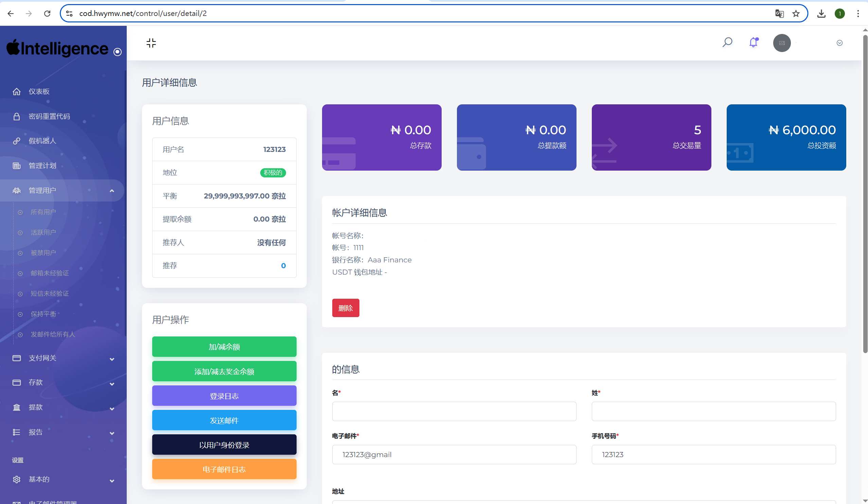Click the 以用户身份登录 button
This screenshot has width=868, height=504.
click(x=224, y=445)
